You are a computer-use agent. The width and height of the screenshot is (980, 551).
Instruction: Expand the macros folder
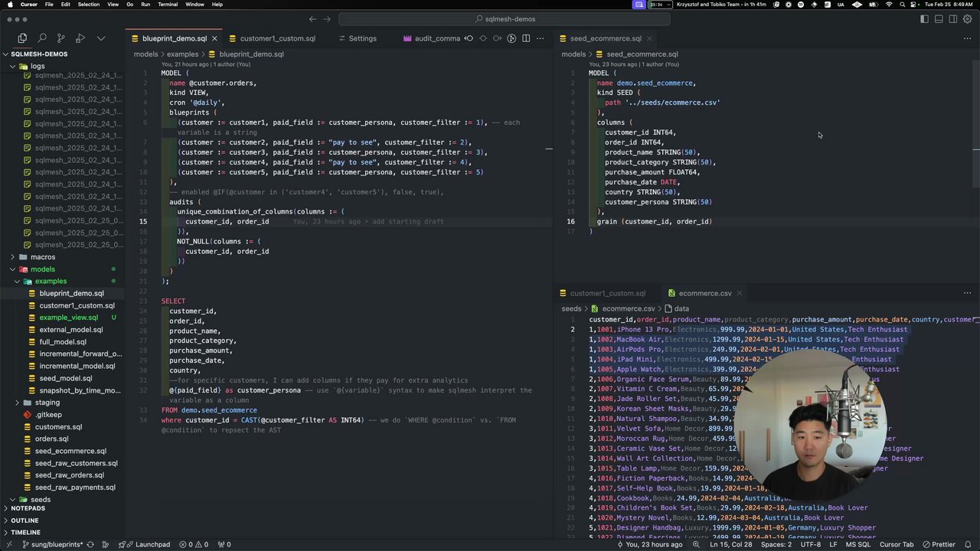pyautogui.click(x=42, y=257)
